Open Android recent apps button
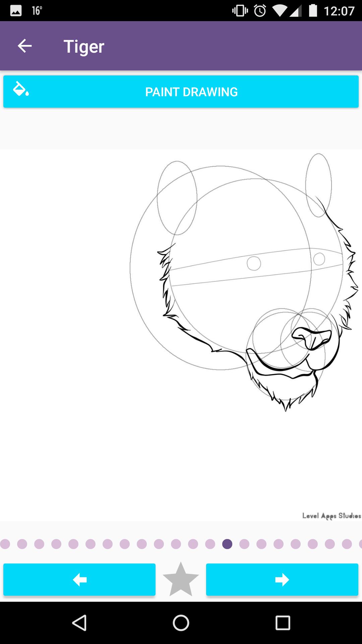362x644 pixels. point(283,623)
